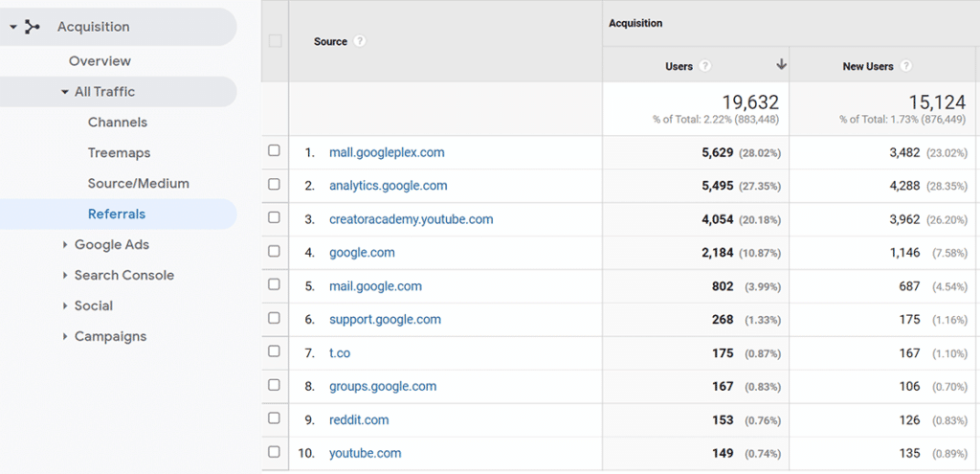The height and width of the screenshot is (474, 980).
Task: Check the box for t.co row
Action: pos(274,351)
